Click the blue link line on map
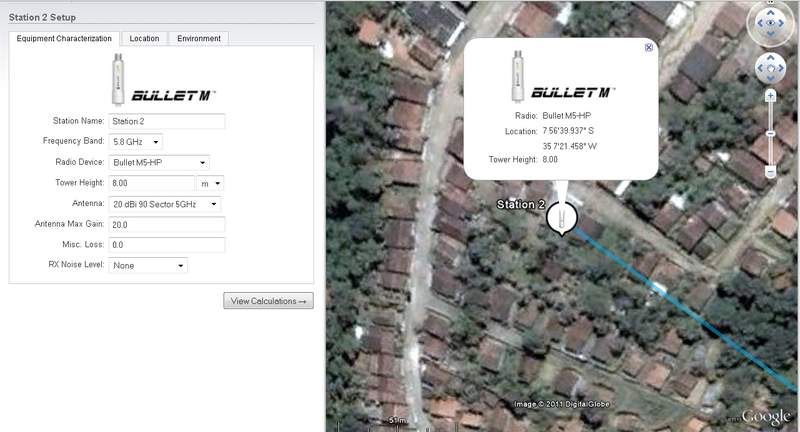The height and width of the screenshot is (432, 800). tap(686, 311)
